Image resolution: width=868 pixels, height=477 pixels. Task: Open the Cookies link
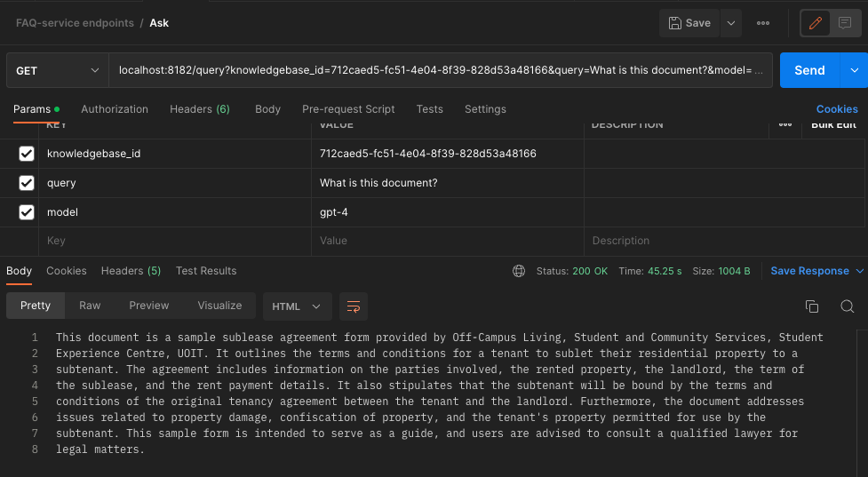(x=837, y=109)
